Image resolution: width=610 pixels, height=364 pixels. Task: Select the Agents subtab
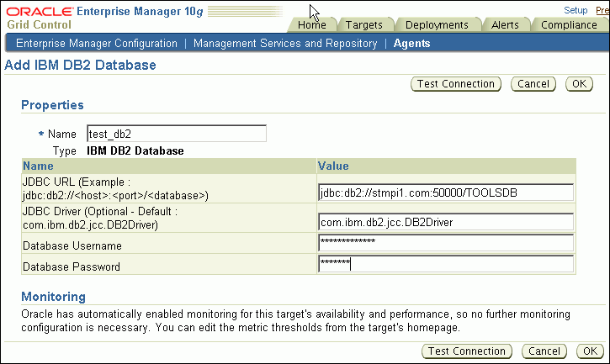[x=411, y=43]
